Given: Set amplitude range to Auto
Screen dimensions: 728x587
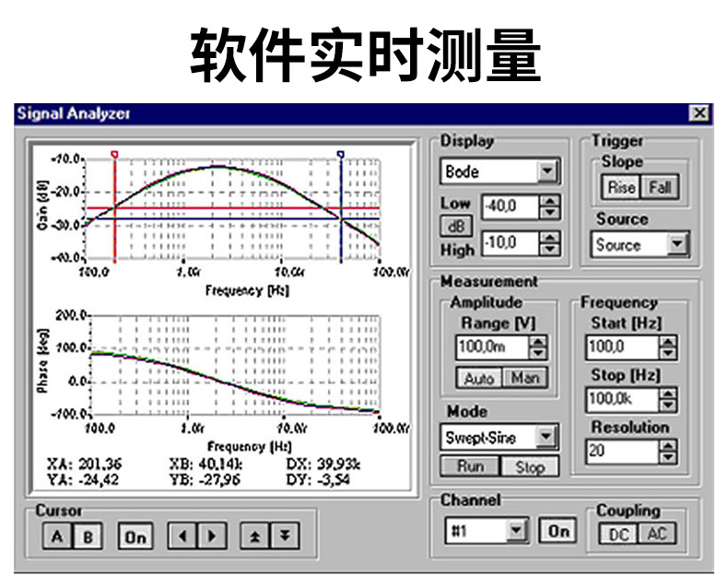Looking at the screenshot, I should tap(479, 378).
